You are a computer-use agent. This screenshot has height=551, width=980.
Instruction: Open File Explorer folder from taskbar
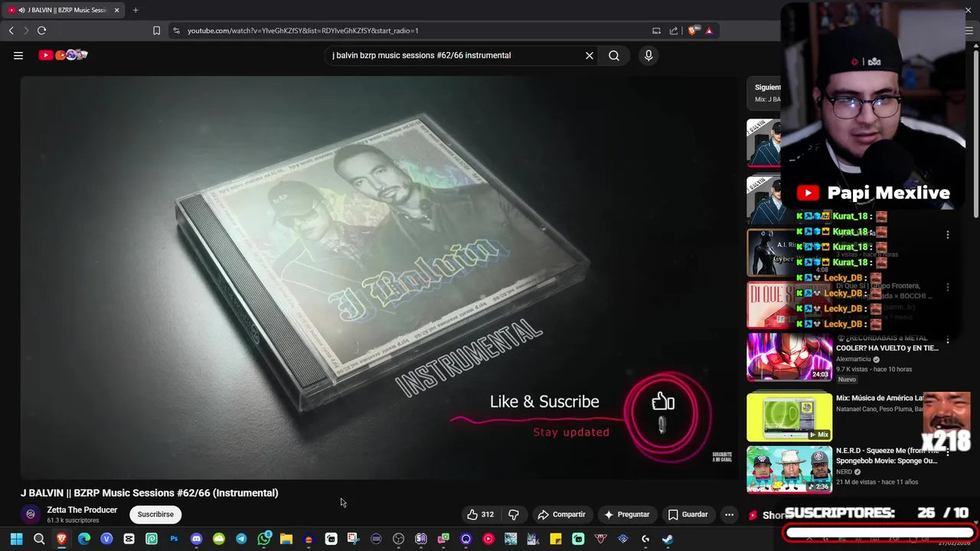tap(286, 539)
